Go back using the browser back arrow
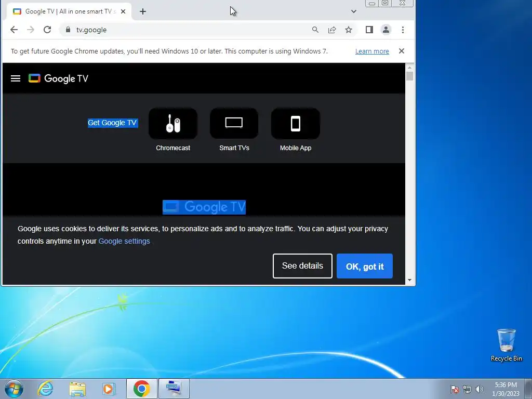Viewport: 532px width, 399px height. 14,30
